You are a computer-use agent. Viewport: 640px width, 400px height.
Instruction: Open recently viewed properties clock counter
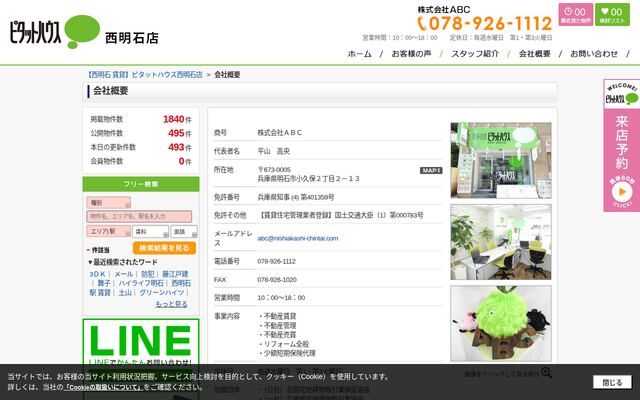(x=576, y=14)
